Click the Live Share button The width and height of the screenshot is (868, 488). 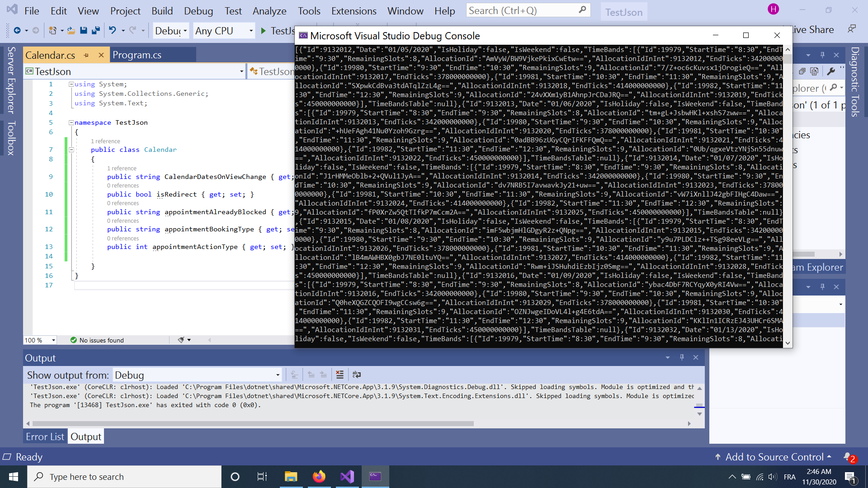click(813, 30)
